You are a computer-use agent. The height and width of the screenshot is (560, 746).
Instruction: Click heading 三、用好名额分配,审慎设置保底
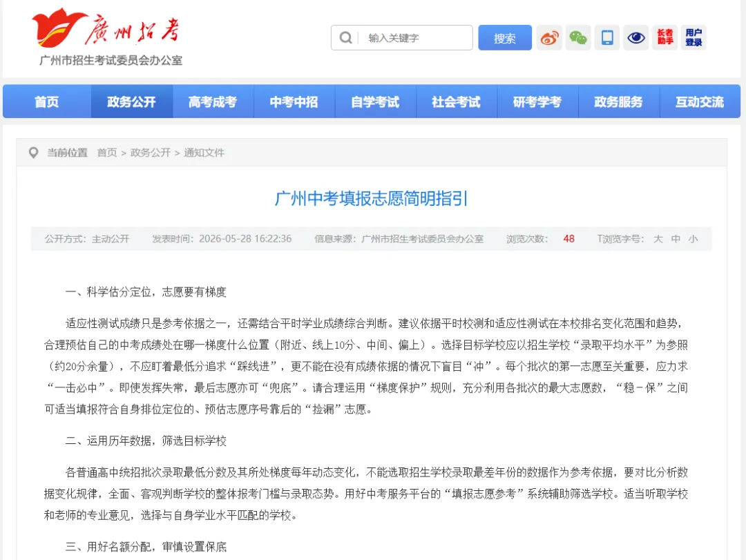[x=146, y=547]
